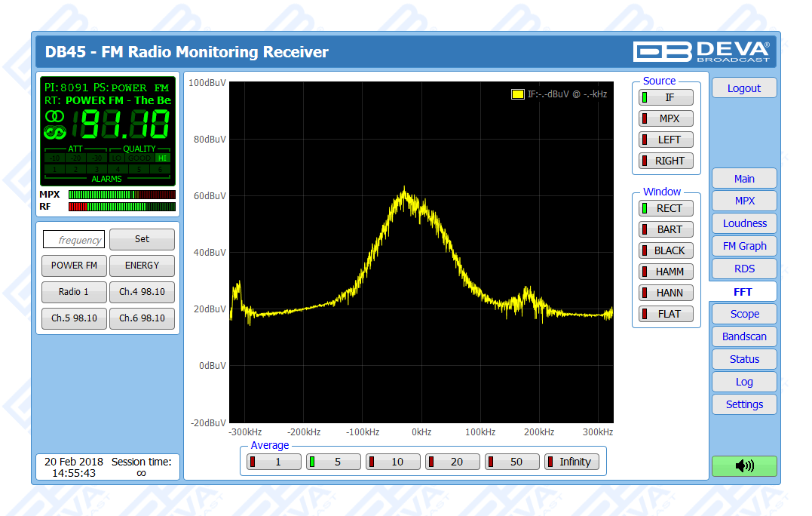The width and height of the screenshot is (812, 516).
Task: Open the Settings page
Action: coord(743,404)
